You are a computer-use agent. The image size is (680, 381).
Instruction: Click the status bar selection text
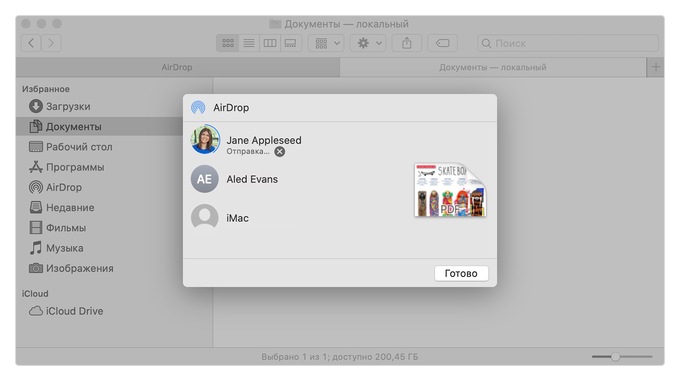pyautogui.click(x=340, y=357)
